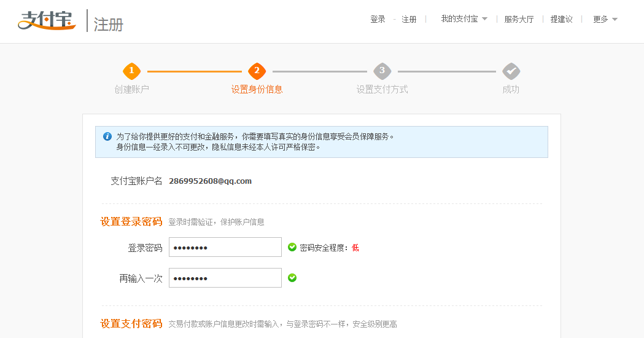The width and height of the screenshot is (644, 338).
Task: Click the account name 2869952608@qq.com
Action: point(211,181)
